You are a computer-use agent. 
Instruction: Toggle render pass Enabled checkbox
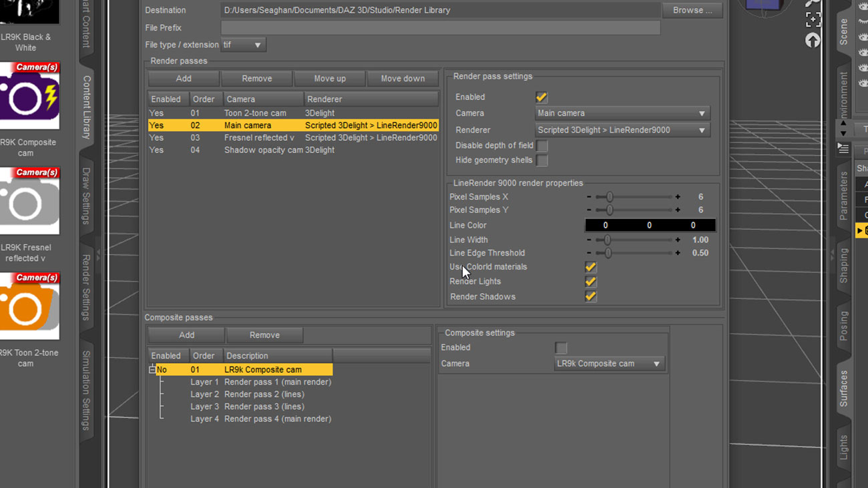541,97
